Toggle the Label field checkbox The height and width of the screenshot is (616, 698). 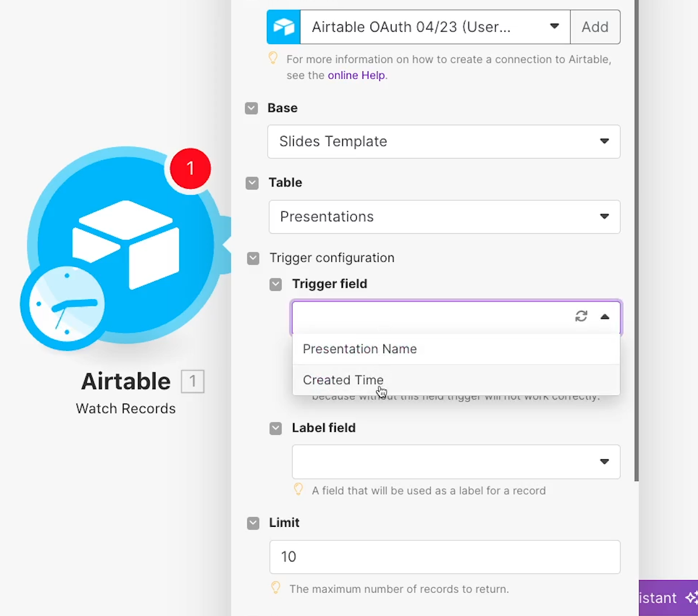[x=276, y=428]
